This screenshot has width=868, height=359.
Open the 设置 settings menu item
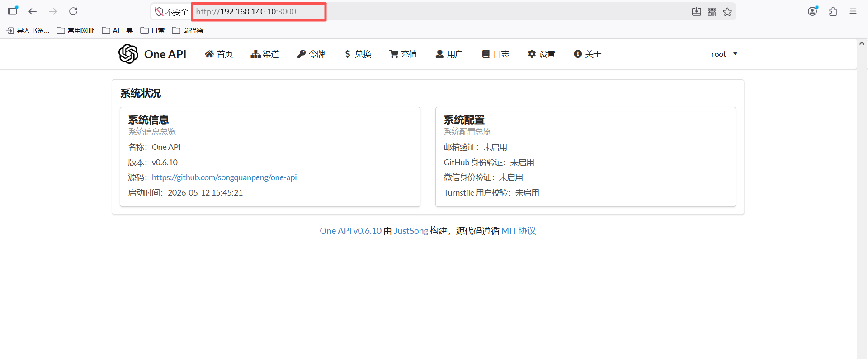pyautogui.click(x=542, y=54)
